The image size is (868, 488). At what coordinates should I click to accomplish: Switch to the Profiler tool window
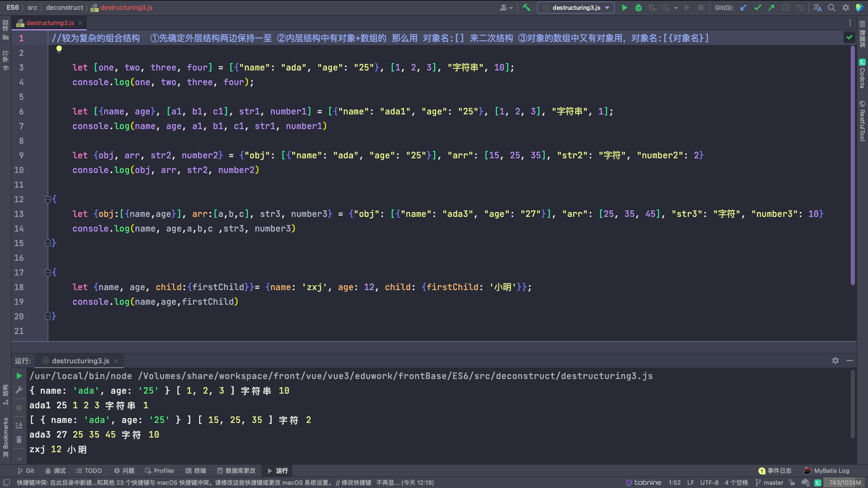pyautogui.click(x=159, y=471)
